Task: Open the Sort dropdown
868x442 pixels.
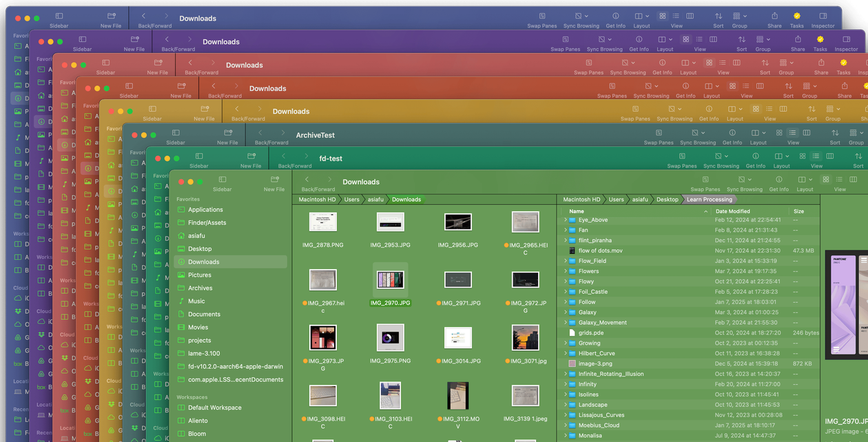Action: click(x=719, y=15)
